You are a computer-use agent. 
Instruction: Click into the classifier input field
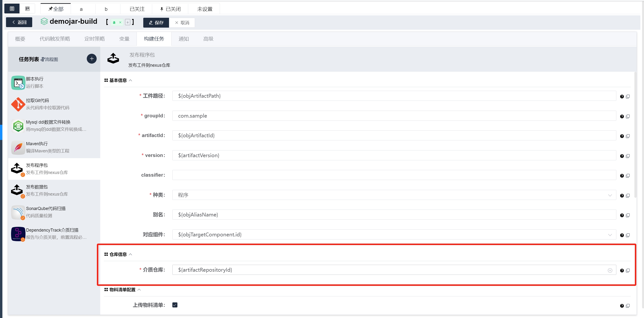(394, 175)
